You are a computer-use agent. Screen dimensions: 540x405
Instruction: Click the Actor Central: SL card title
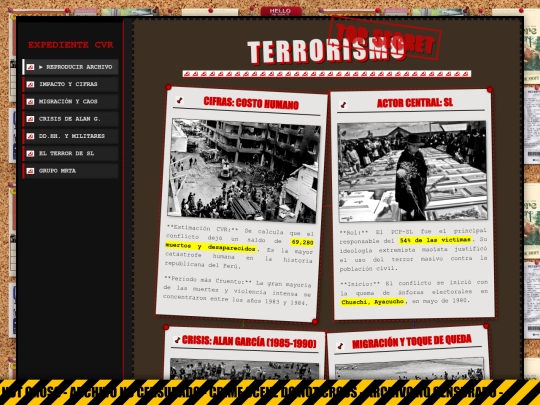[415, 103]
